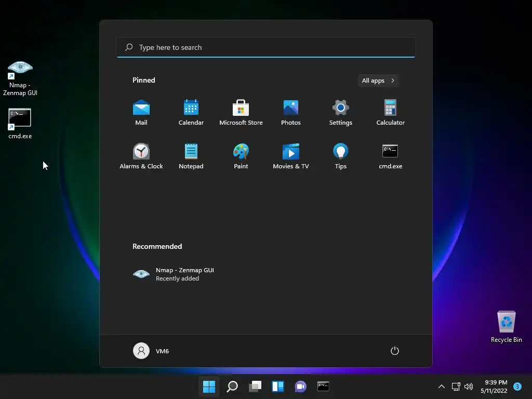Open the Tips app
The width and height of the screenshot is (532, 399).
point(341,156)
